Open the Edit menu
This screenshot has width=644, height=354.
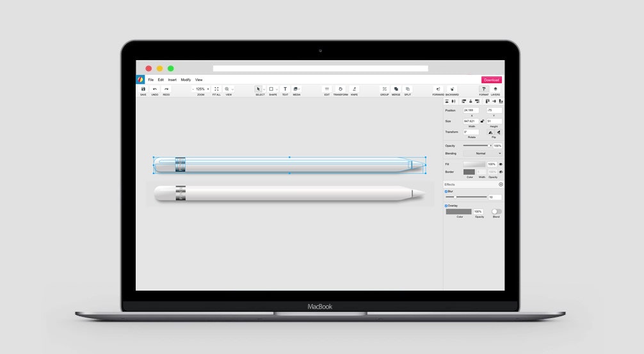click(x=161, y=79)
